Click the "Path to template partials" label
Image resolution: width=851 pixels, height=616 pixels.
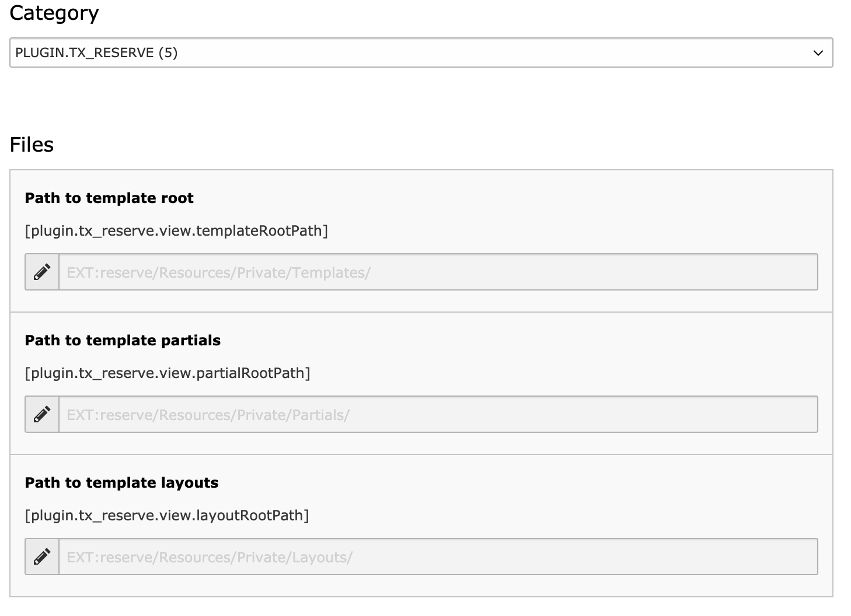tap(123, 341)
